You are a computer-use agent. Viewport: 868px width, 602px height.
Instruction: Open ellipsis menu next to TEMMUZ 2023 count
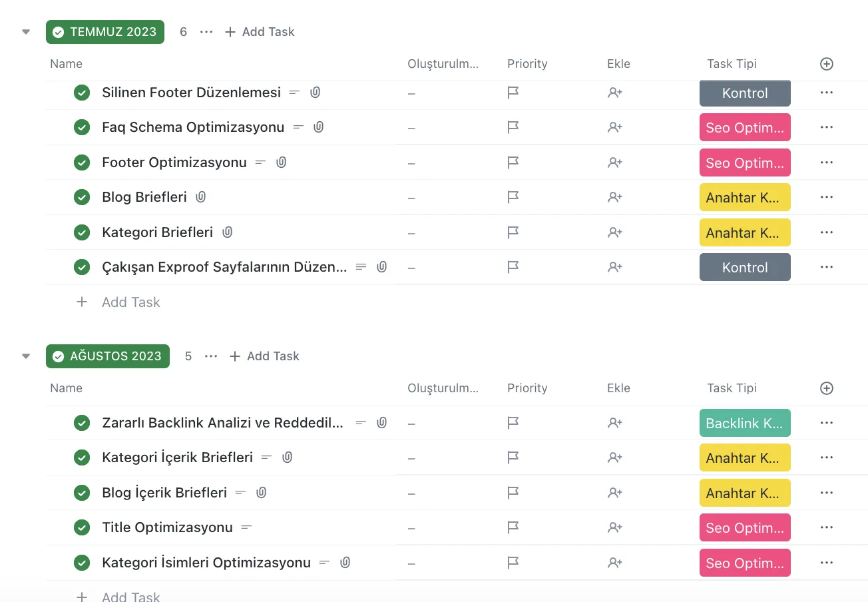click(206, 32)
